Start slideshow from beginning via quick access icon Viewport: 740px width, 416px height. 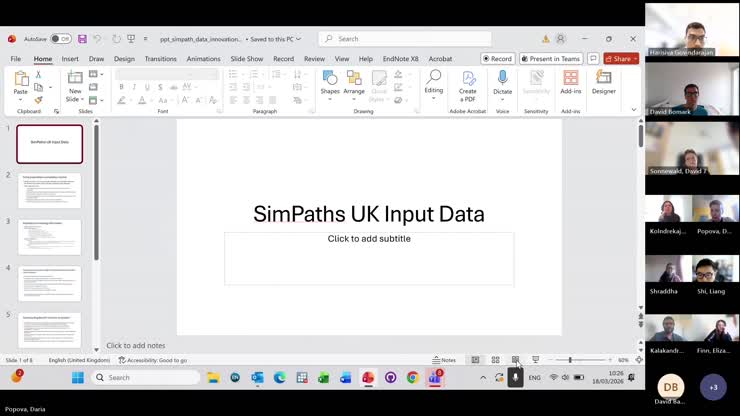pos(131,39)
